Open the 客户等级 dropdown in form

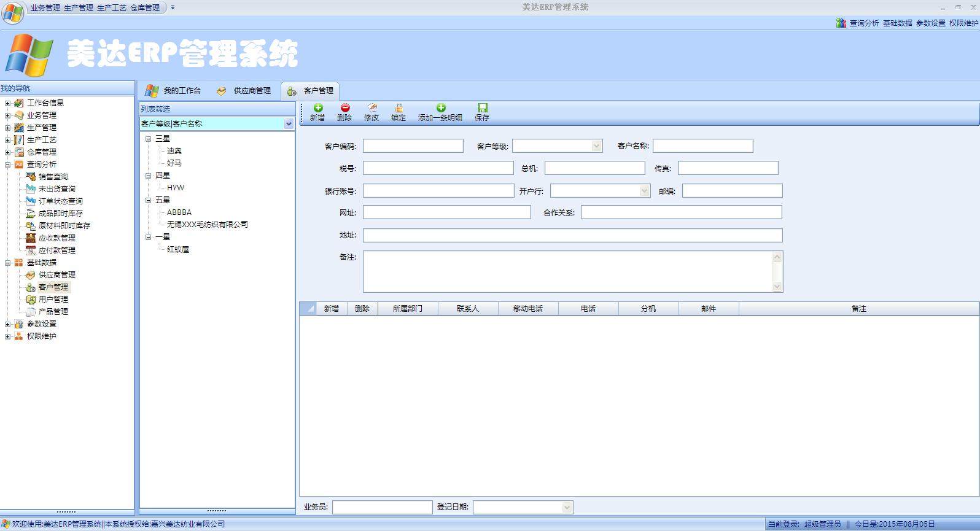tap(596, 146)
